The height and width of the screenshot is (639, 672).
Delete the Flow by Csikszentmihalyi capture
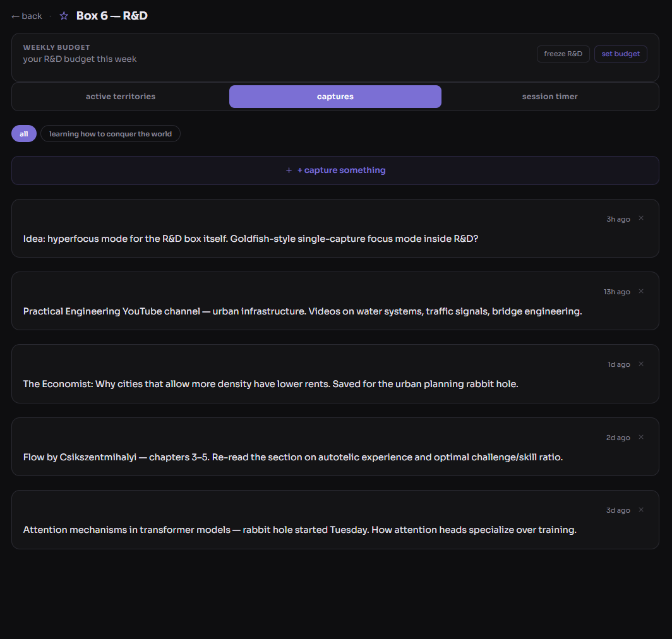click(641, 437)
